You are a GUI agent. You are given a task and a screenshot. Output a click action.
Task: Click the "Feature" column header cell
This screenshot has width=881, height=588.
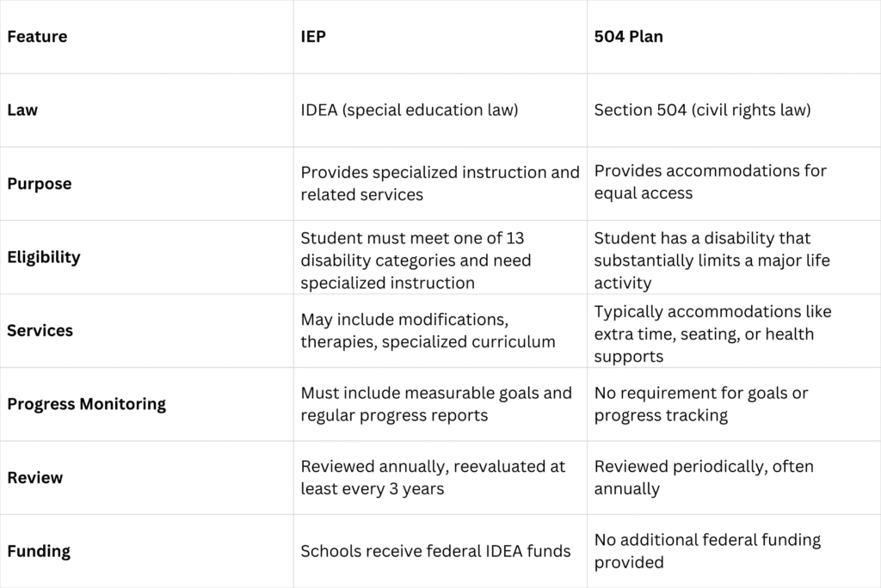(x=37, y=37)
